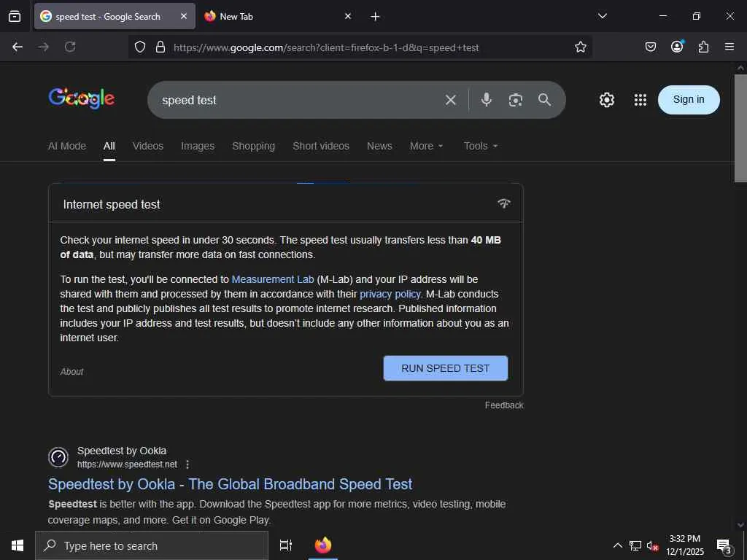Expand the More search filters
The image size is (747, 560).
[426, 146]
